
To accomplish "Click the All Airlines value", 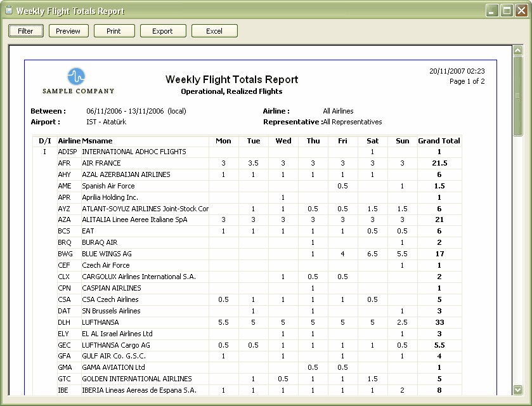I will point(338,111).
